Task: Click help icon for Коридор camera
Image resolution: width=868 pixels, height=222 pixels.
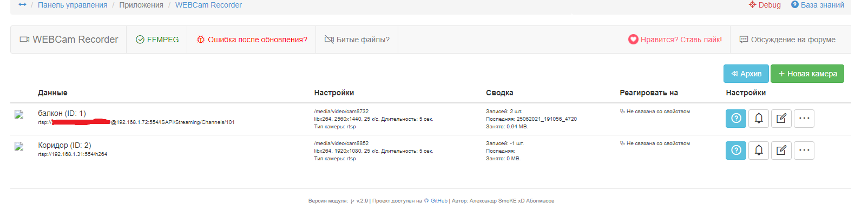Action: click(x=736, y=151)
